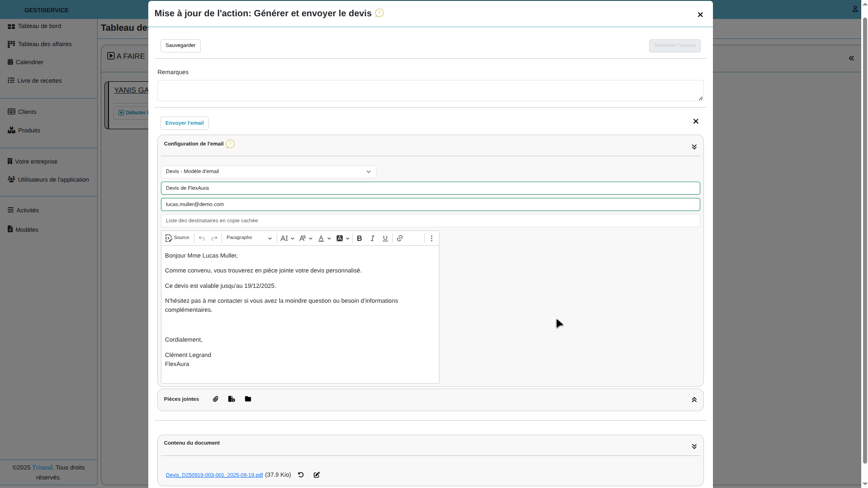Click into the Remarques text area

pyautogui.click(x=429, y=90)
